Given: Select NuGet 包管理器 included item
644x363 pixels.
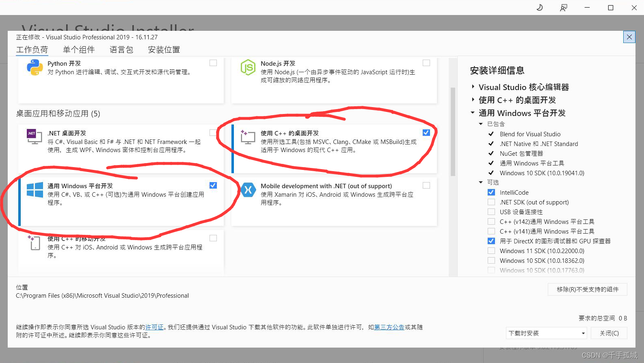Looking at the screenshot, I should [521, 153].
